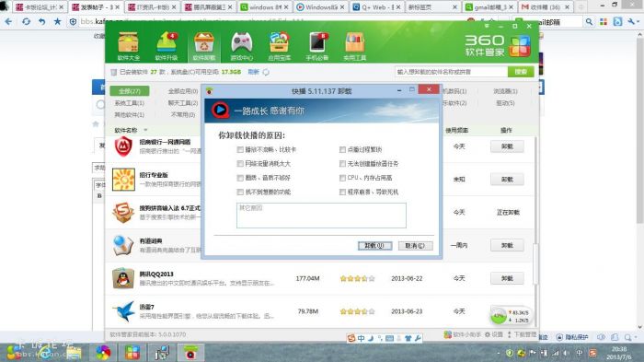Open the 360 window menu dropdown arrow
This screenshot has width=644, height=362.
(487, 26)
